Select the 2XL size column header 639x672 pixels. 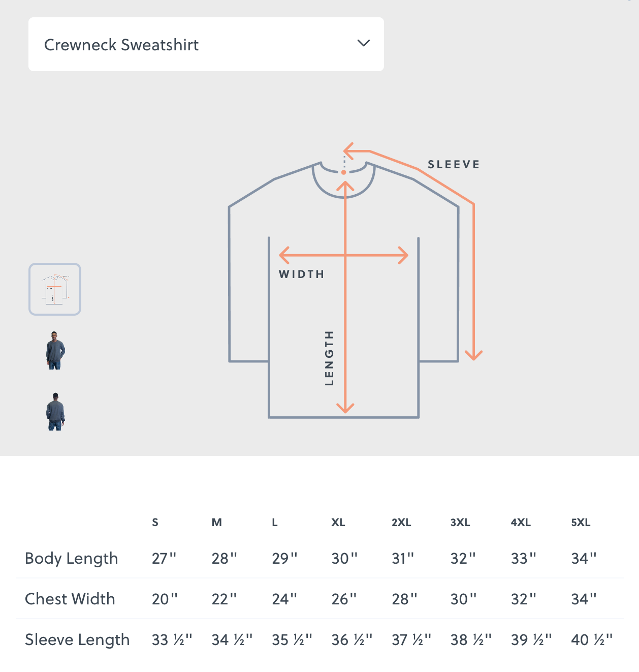click(x=401, y=523)
